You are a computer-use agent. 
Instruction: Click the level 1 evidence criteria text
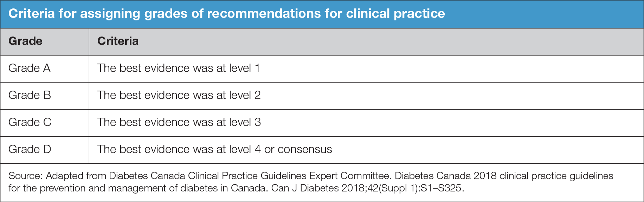pos(179,68)
